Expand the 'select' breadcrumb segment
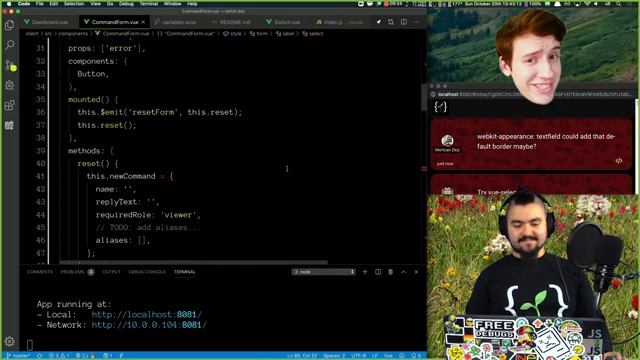This screenshot has width=640, height=360. [x=313, y=33]
